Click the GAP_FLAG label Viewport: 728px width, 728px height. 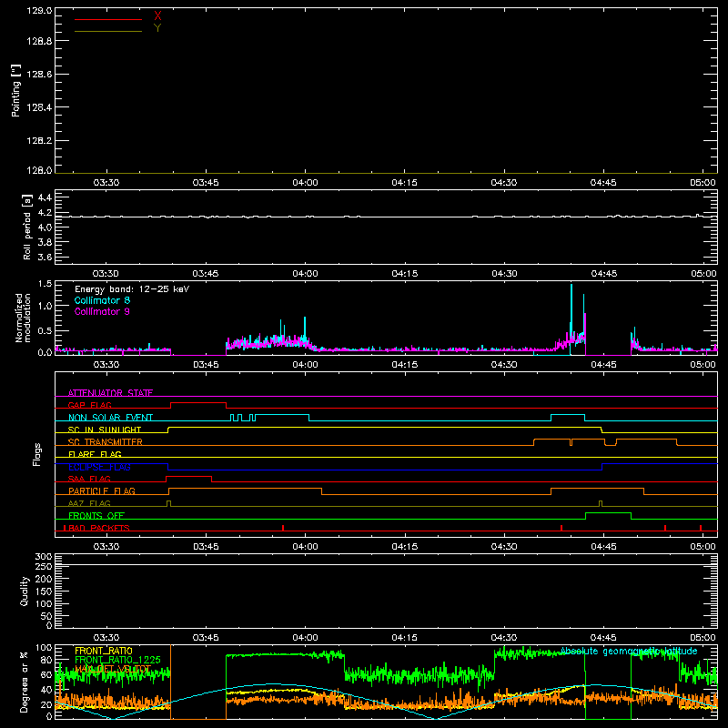[x=89, y=405]
